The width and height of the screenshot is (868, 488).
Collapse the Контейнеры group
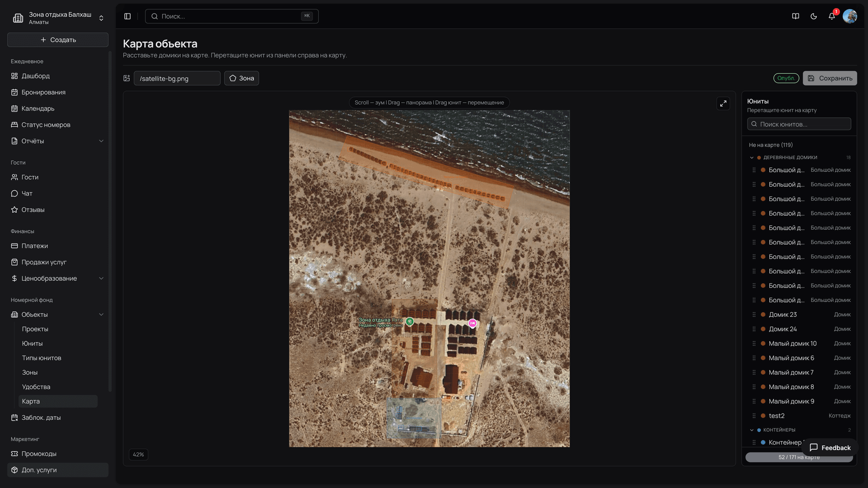coord(752,430)
